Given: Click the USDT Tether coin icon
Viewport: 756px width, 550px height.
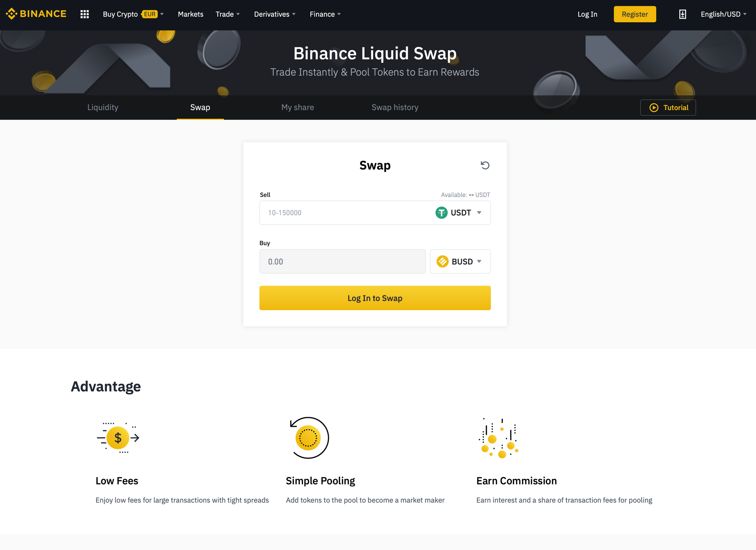Looking at the screenshot, I should click(x=441, y=213).
